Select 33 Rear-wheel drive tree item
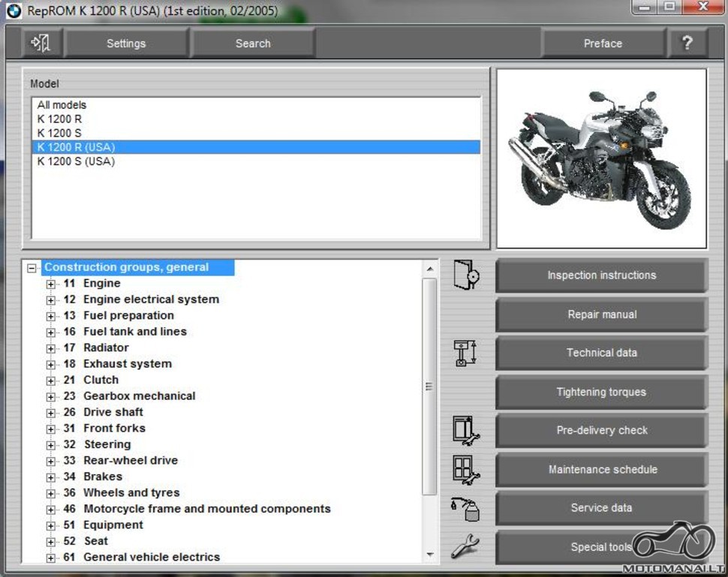The width and height of the screenshot is (728, 577). [x=121, y=461]
